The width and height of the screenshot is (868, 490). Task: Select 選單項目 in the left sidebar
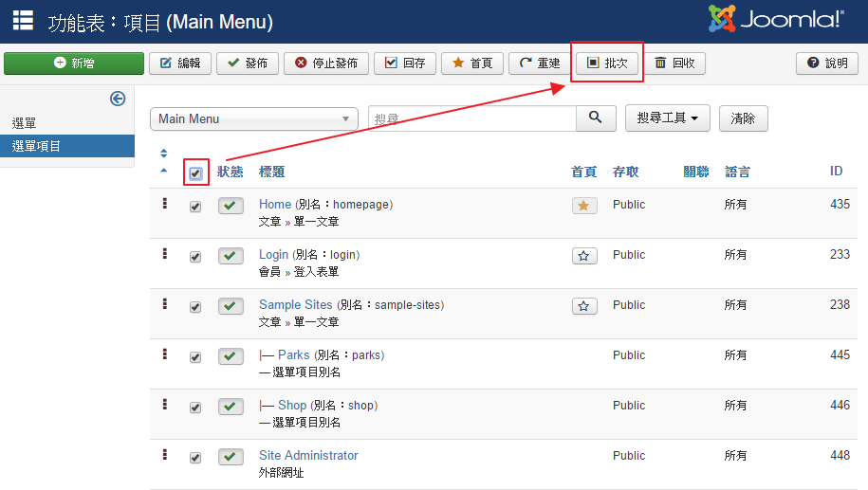(36, 146)
